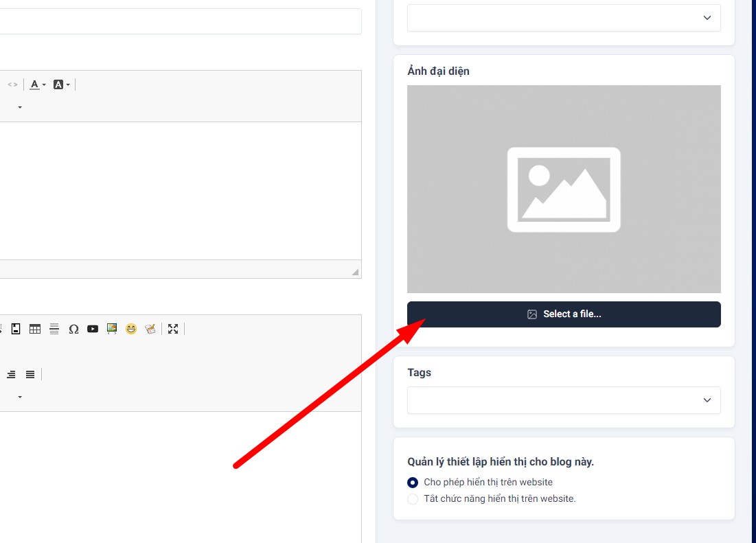Viewport: 756px width, 543px height.
Task: Insert a horizontal line
Action: tap(54, 329)
